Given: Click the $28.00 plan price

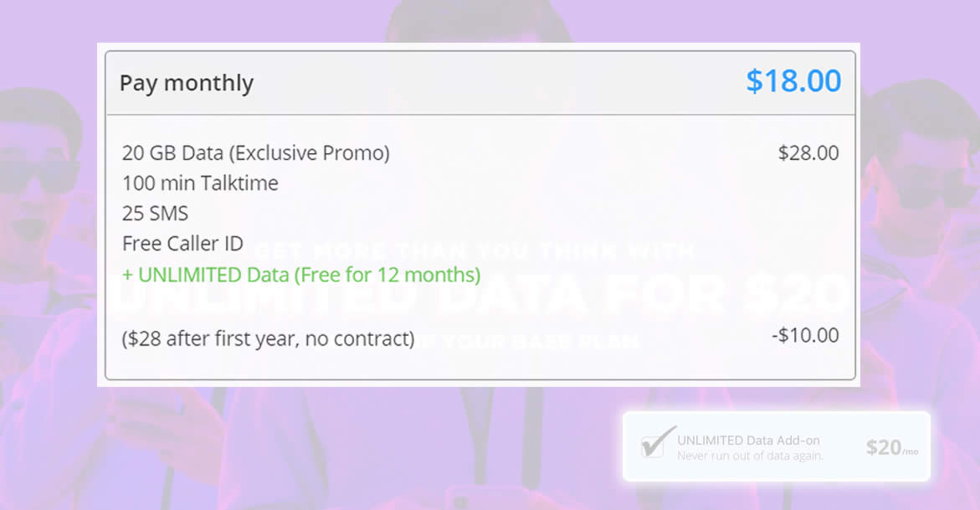Looking at the screenshot, I should pyautogui.click(x=808, y=152).
